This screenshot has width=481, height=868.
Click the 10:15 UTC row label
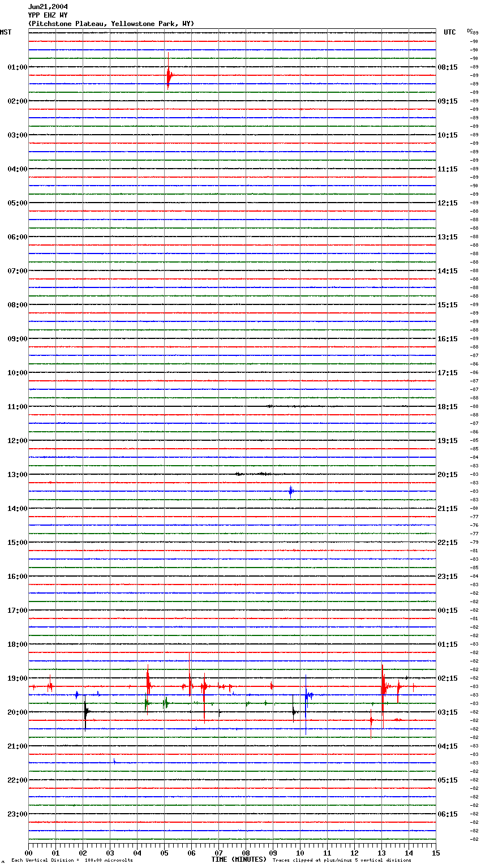pos(448,135)
